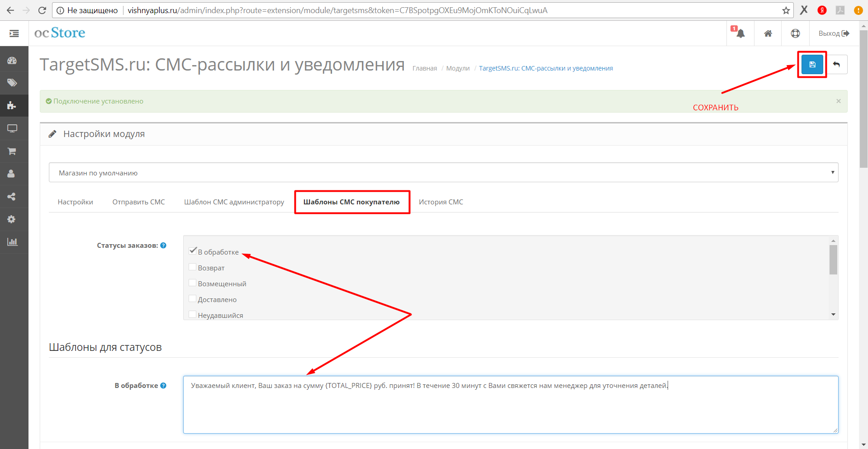Open the Catalog tags icon in sidebar
Viewport: 868px width, 449px height.
tap(12, 83)
